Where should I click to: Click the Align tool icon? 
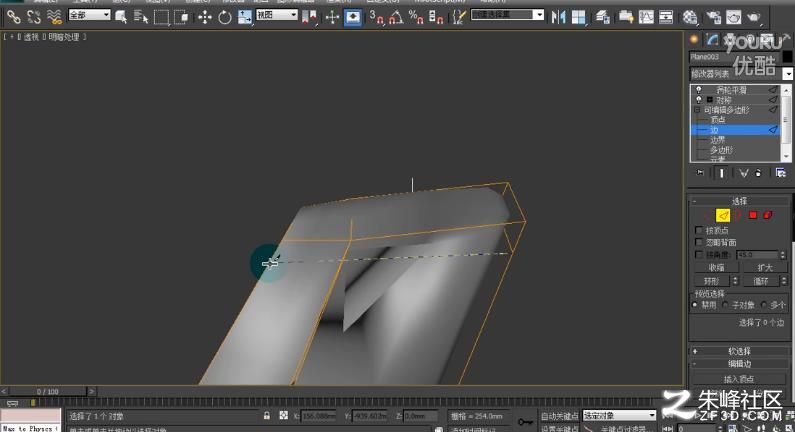coord(579,17)
